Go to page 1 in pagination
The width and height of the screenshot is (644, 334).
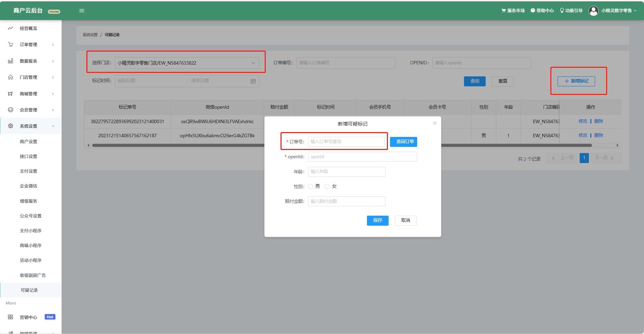584,158
